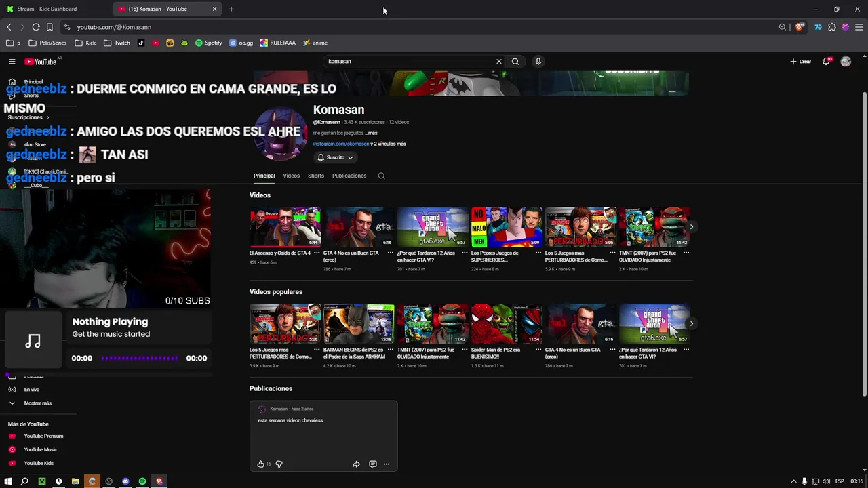
Task: Like the 'esta semana videon chavaless' post
Action: [260, 464]
